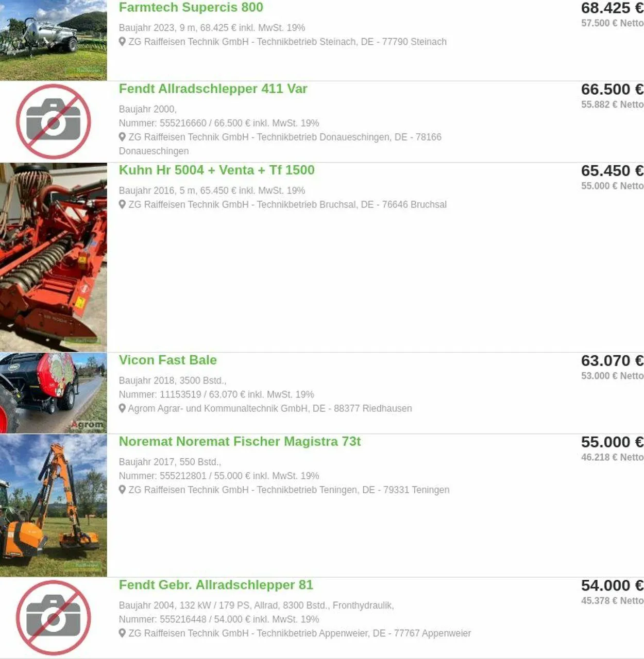The image size is (644, 659).
Task: Click no-photo camera icon for Fendt Gebr. 81
Action: coord(54,618)
